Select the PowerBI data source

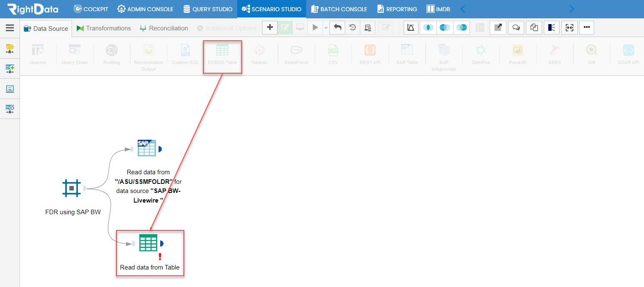point(518,54)
